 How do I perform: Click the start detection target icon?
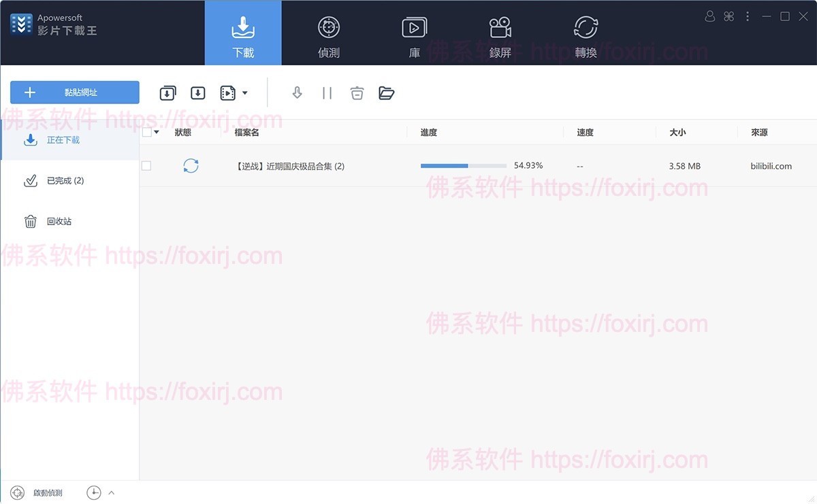17,492
